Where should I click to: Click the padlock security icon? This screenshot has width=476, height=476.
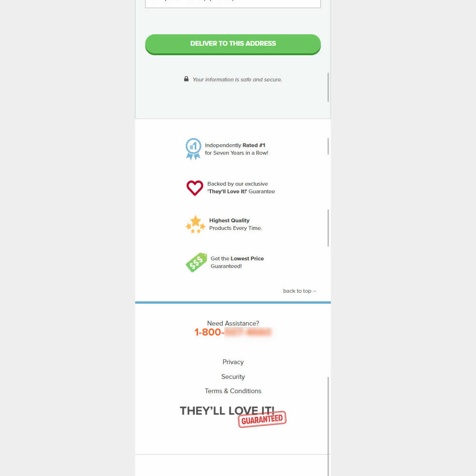click(x=187, y=79)
